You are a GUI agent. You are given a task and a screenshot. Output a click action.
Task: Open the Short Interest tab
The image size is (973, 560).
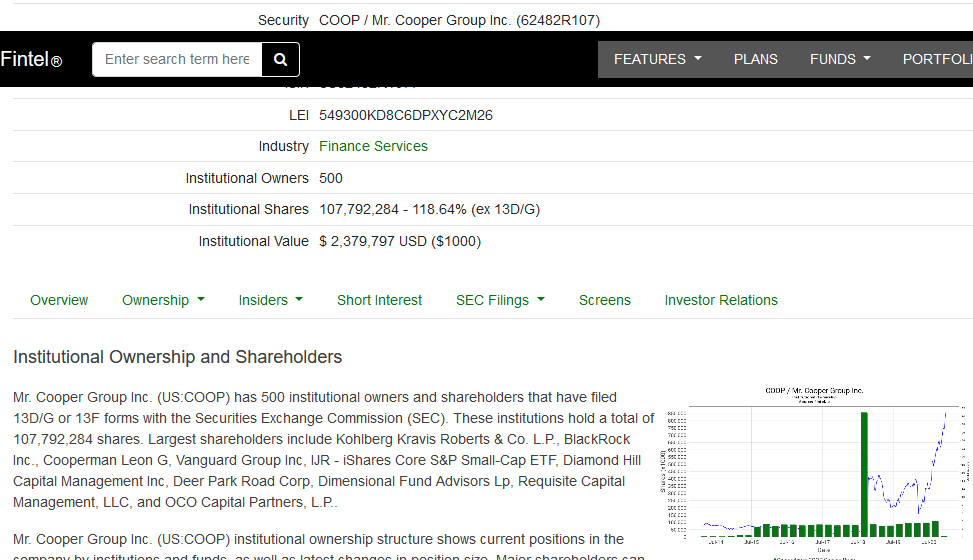379,300
